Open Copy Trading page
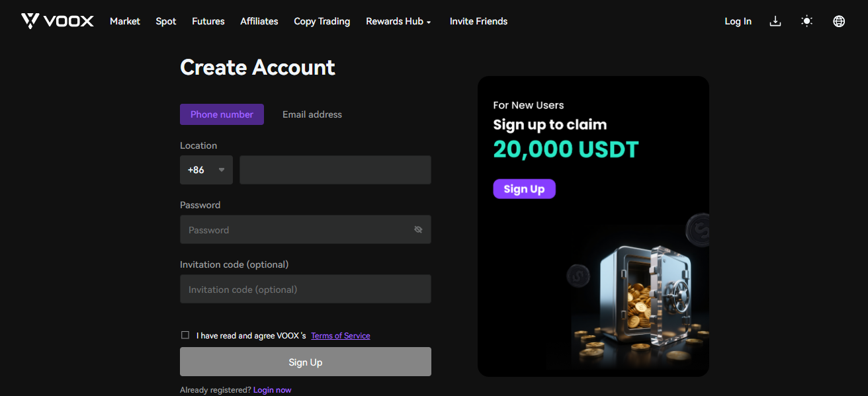The image size is (868, 396). (322, 21)
